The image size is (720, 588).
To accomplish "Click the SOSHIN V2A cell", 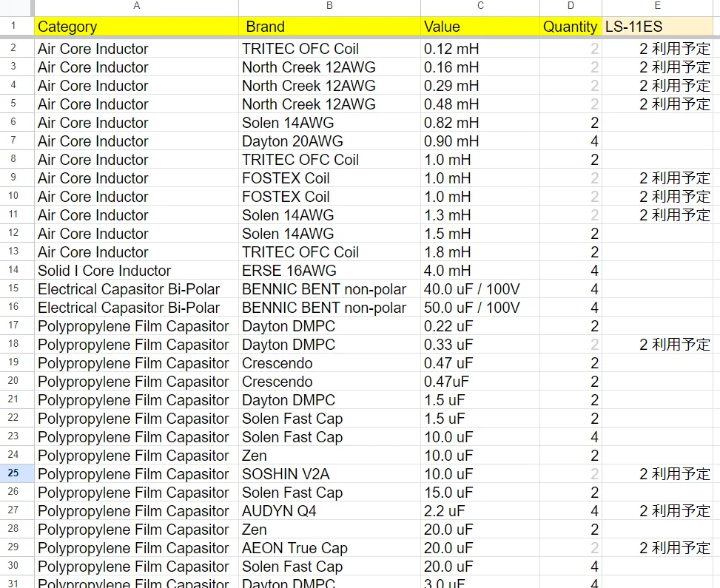I will coord(329,474).
